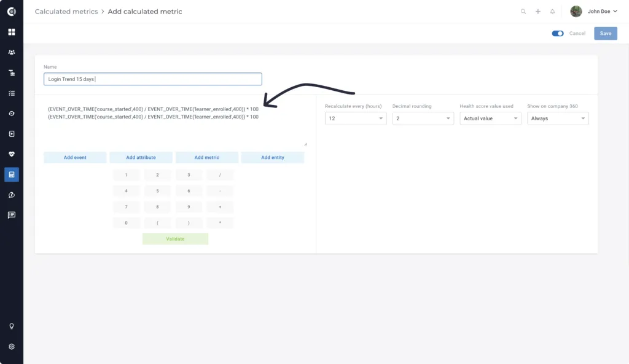629x364 pixels.
Task: Click into the formula text area
Action: (175, 124)
